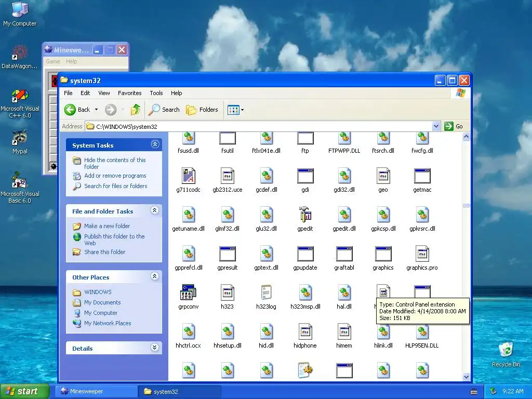This screenshot has height=399, width=532.
Task: Click Publish this folder to the Web
Action: point(114,240)
